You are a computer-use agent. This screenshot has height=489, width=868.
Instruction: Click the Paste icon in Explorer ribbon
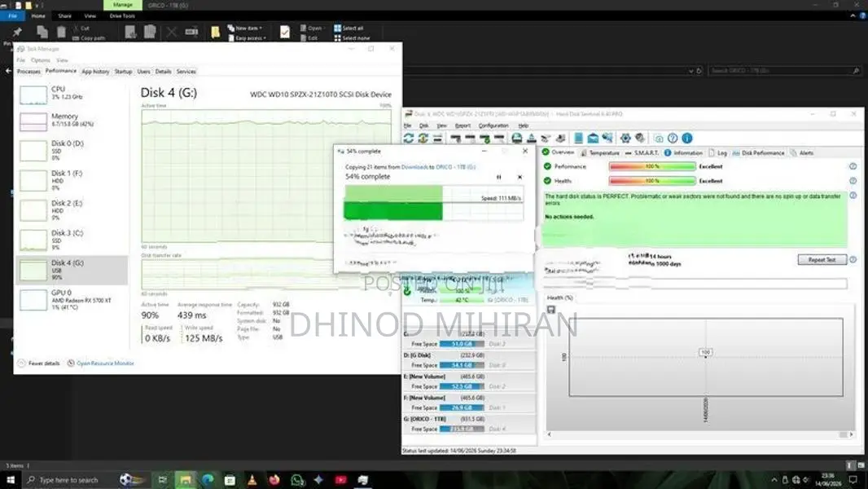(61, 32)
